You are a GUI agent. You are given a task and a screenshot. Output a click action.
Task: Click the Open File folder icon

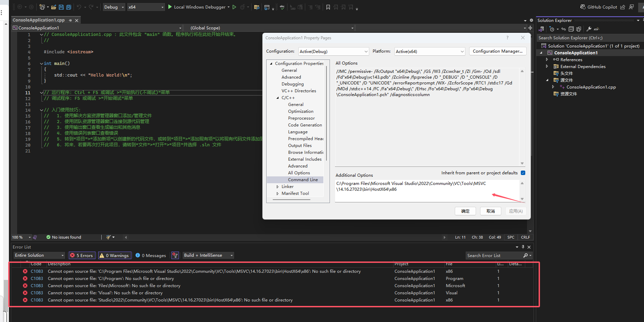click(x=54, y=7)
